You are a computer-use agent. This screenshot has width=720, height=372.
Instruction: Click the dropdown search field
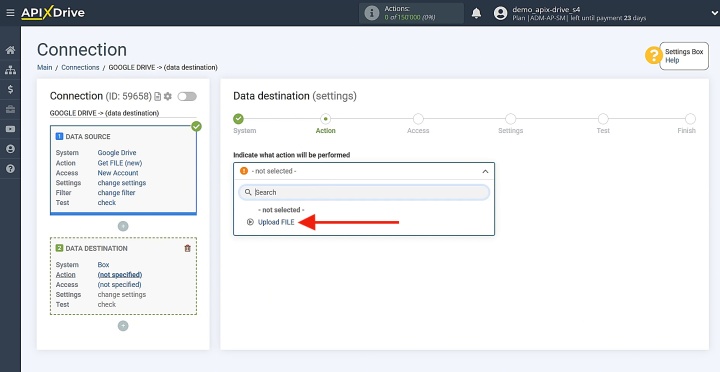364,192
